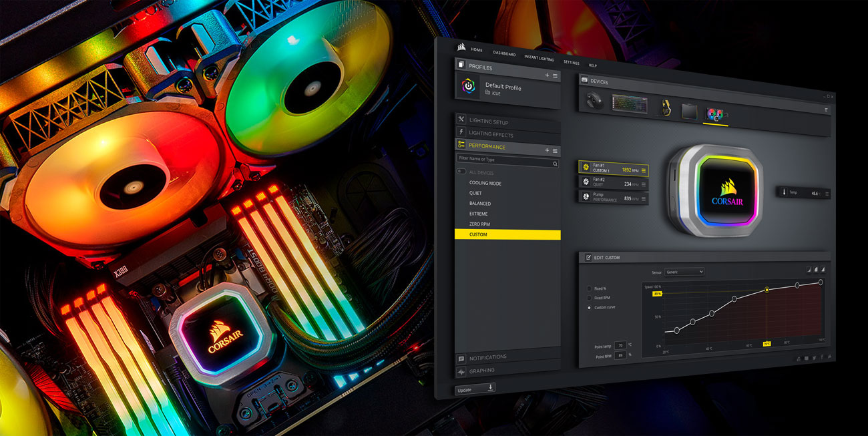Open the Fan #1 options menu
Image resolution: width=868 pixels, height=436 pixels.
pyautogui.click(x=643, y=171)
